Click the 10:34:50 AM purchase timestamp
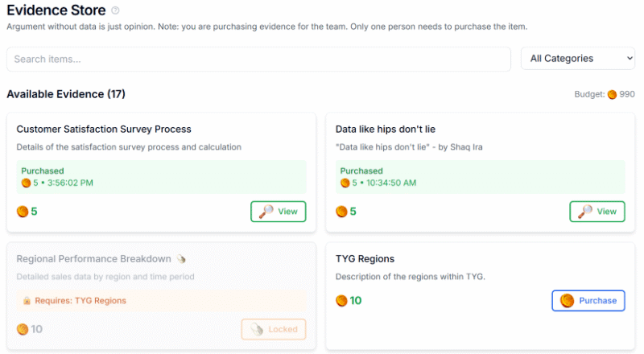The width and height of the screenshot is (644, 354). pos(391,183)
